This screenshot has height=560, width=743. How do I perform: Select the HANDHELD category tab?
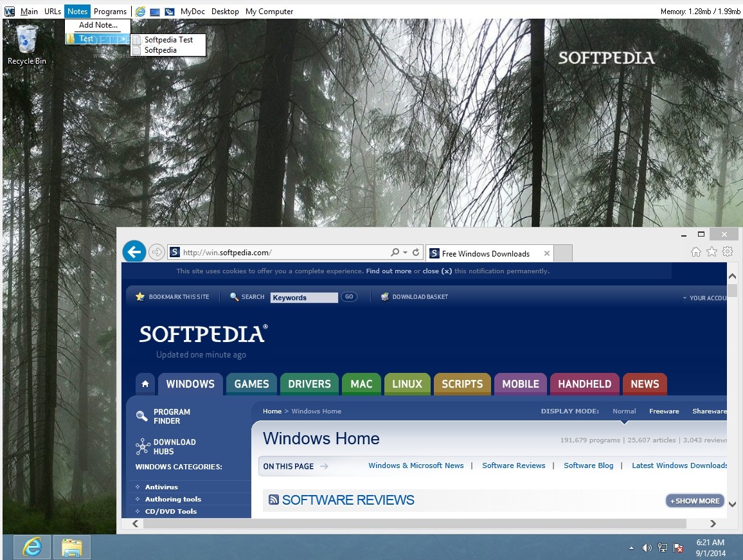[585, 384]
